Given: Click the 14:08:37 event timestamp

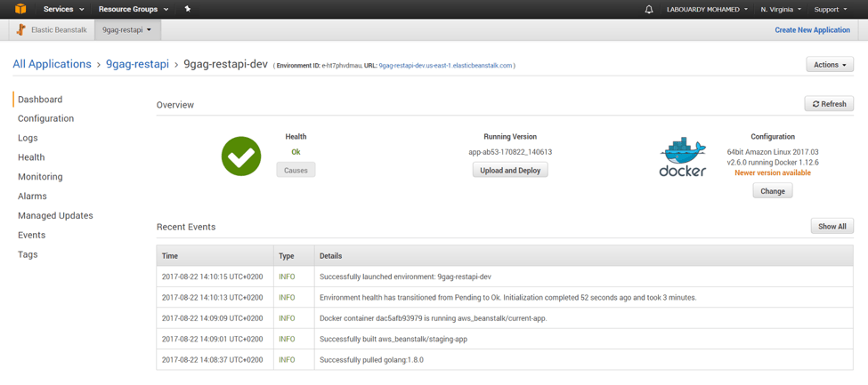Looking at the screenshot, I should pyautogui.click(x=212, y=360).
